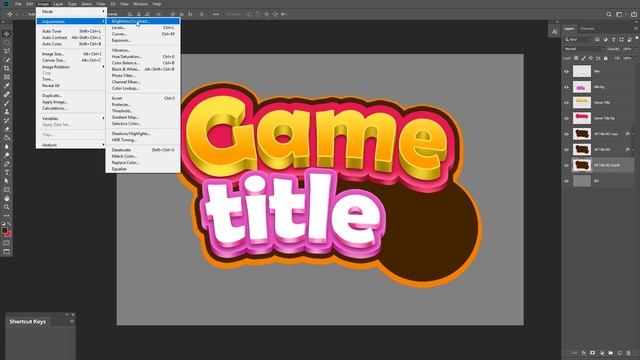Click the Create new layer icon
Viewport: 640px width, 360px height.
620,353
